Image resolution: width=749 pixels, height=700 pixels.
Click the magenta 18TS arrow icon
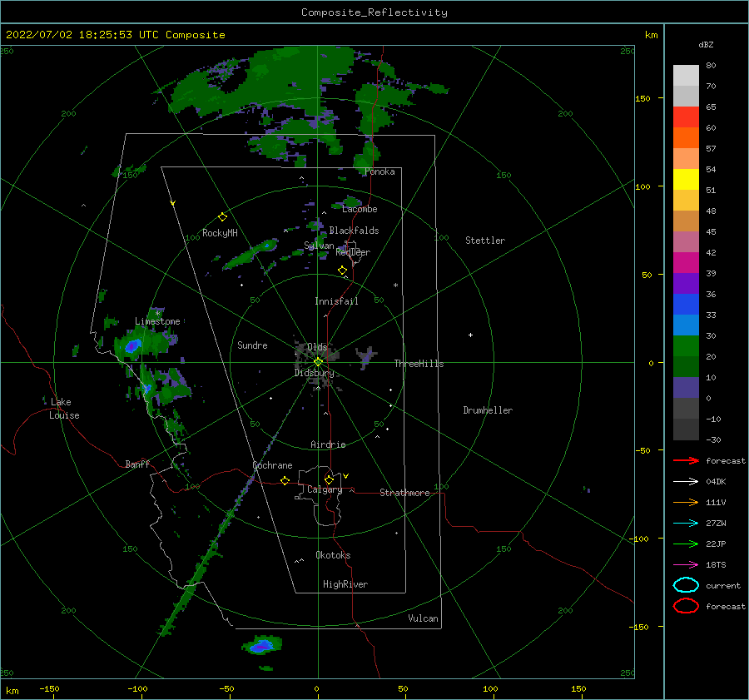coord(686,565)
